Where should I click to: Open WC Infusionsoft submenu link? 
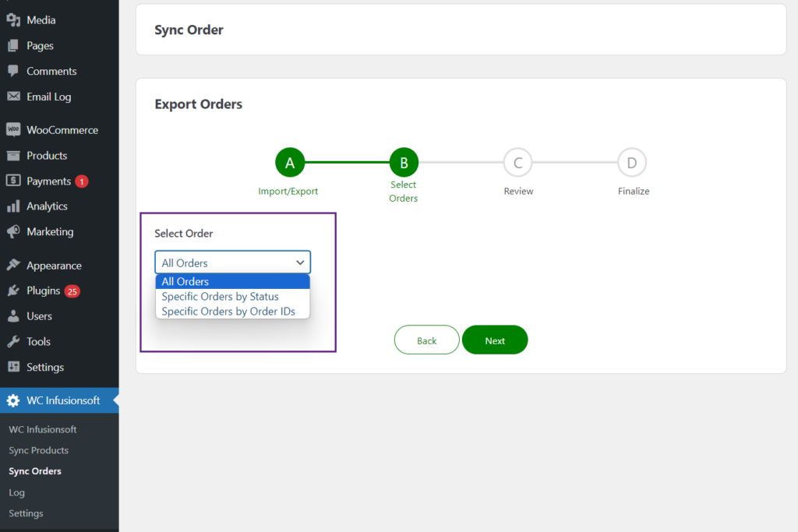click(43, 429)
